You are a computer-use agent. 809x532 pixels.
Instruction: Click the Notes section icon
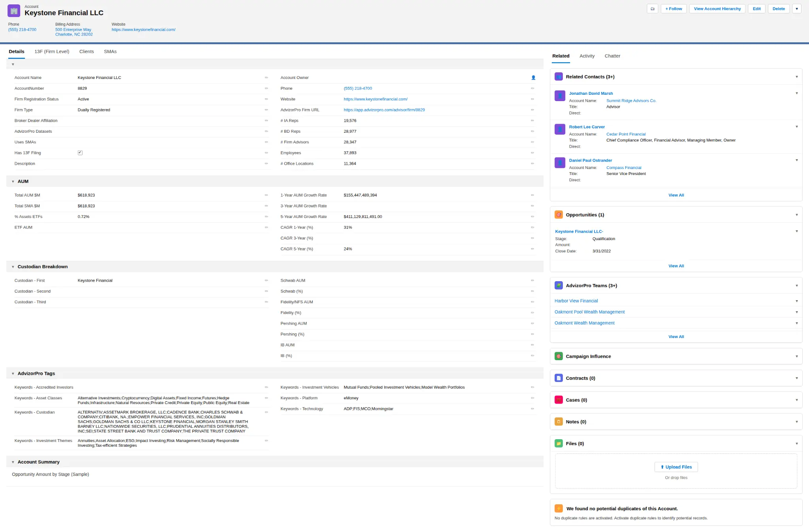pos(559,422)
